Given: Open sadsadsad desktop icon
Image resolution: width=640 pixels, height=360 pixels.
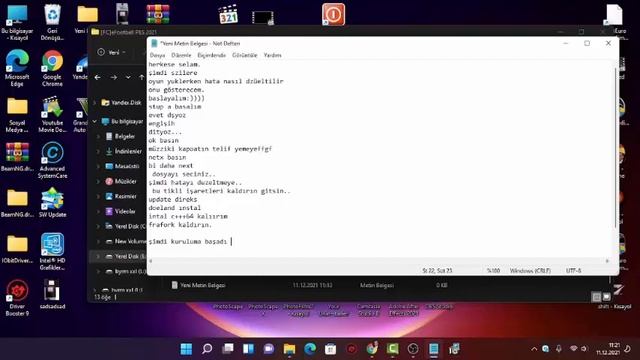Looking at the screenshot, I should coord(52,294).
